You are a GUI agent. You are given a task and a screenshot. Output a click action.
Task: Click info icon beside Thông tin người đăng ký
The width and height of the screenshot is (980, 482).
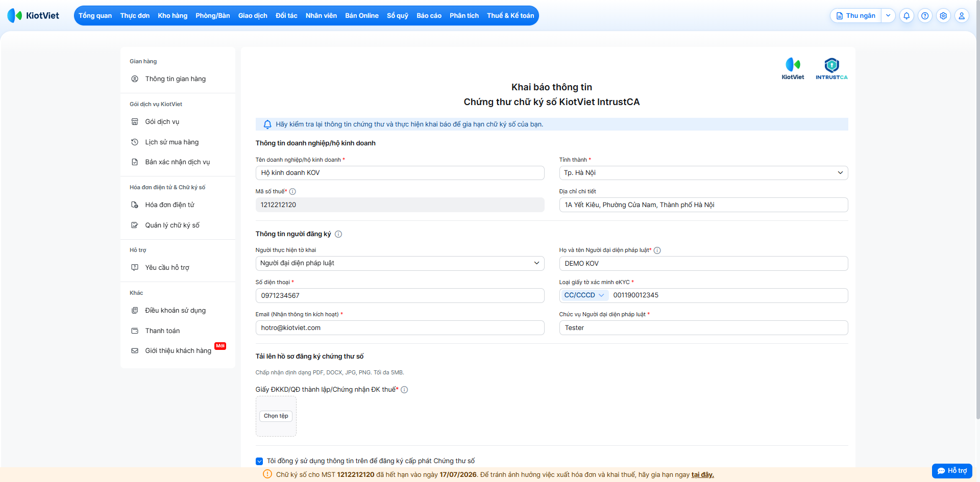pyautogui.click(x=338, y=234)
